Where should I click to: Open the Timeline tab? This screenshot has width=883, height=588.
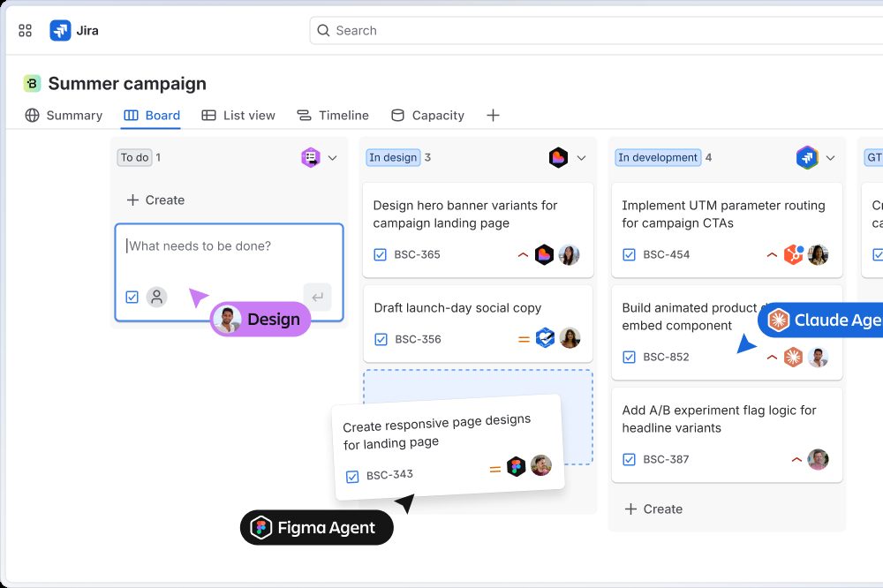pyautogui.click(x=333, y=116)
